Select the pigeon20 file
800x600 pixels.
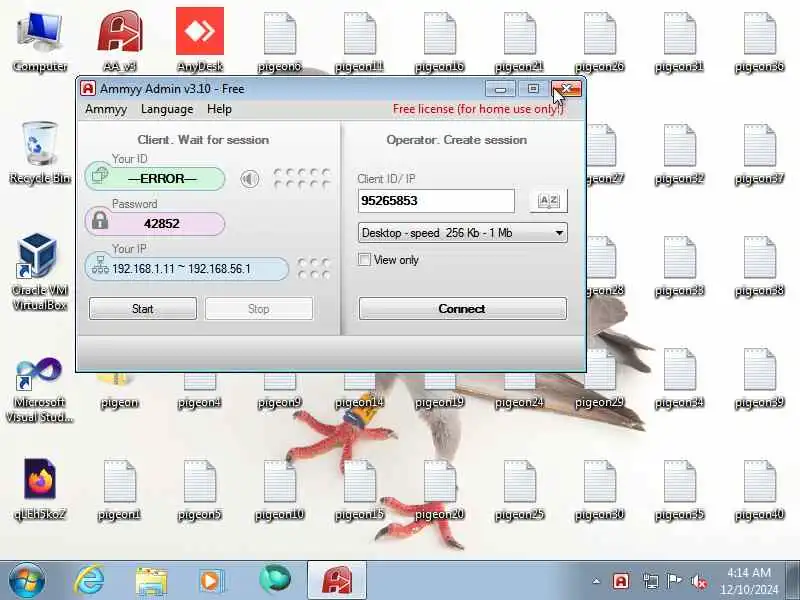[x=440, y=491]
